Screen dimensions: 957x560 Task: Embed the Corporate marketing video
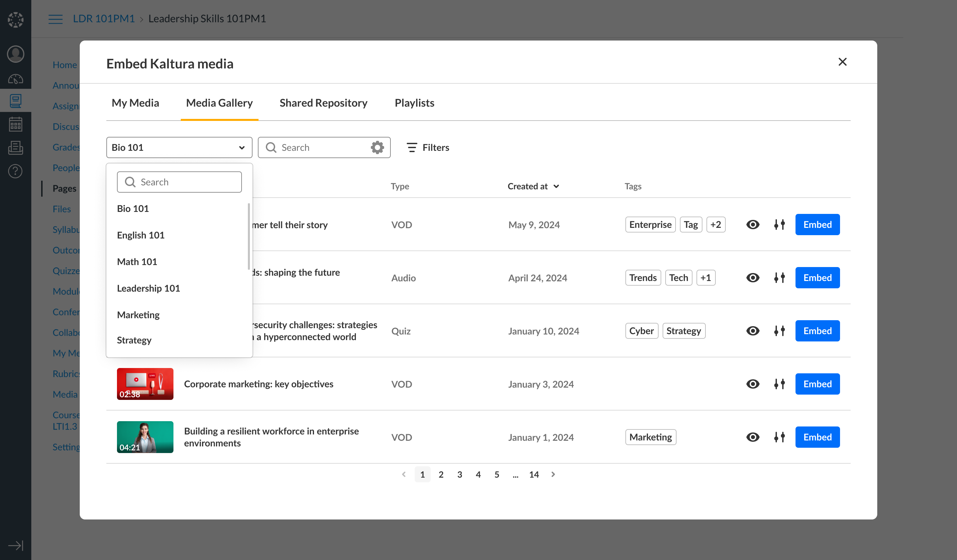click(817, 384)
